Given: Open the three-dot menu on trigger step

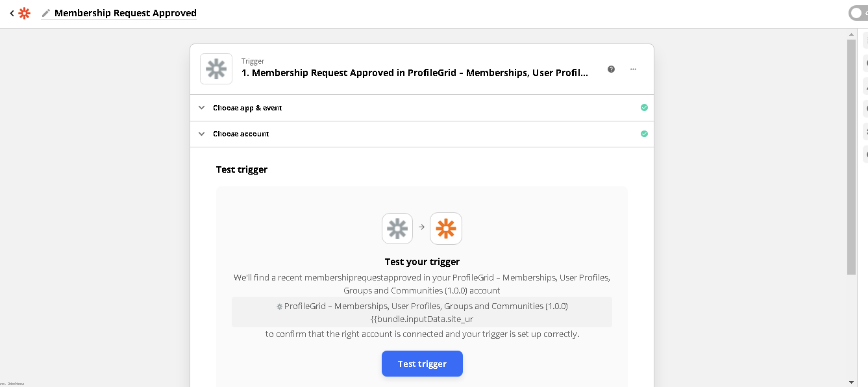Looking at the screenshot, I should [x=633, y=69].
